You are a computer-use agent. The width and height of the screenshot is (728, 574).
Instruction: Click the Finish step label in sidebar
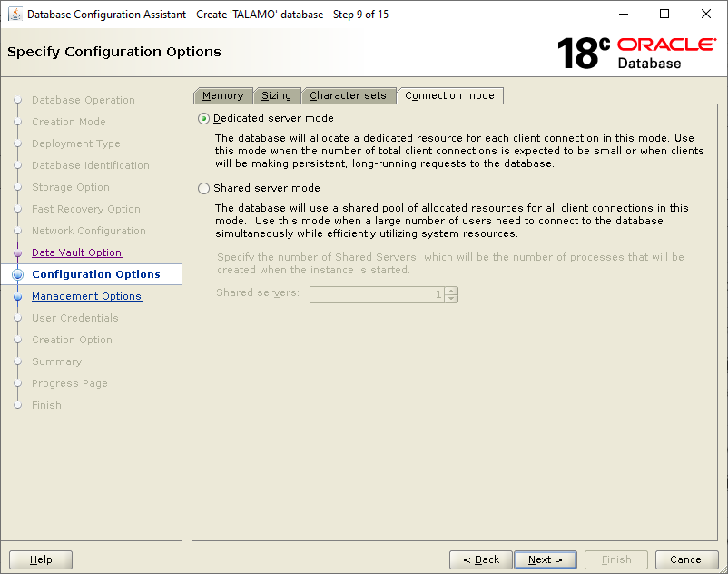tap(46, 405)
